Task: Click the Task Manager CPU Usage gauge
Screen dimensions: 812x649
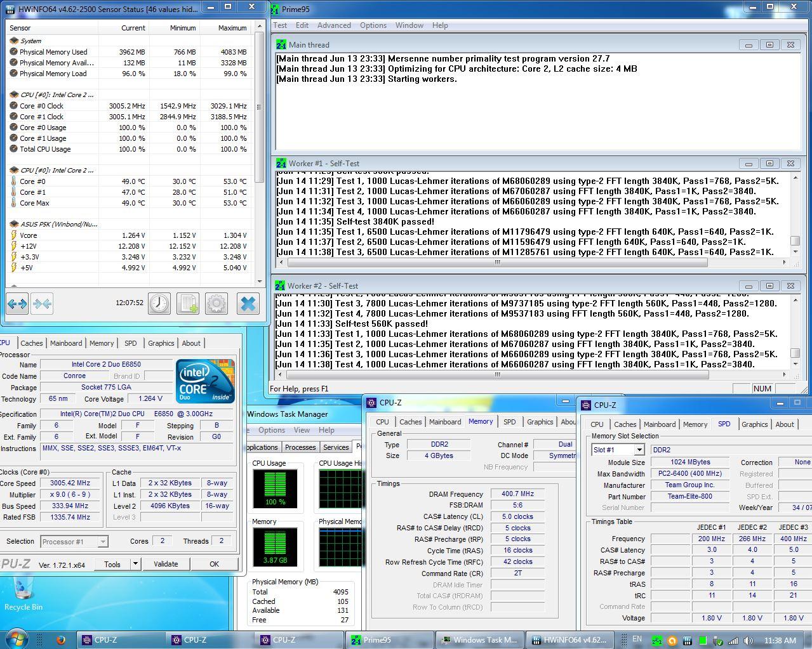Action: click(275, 489)
